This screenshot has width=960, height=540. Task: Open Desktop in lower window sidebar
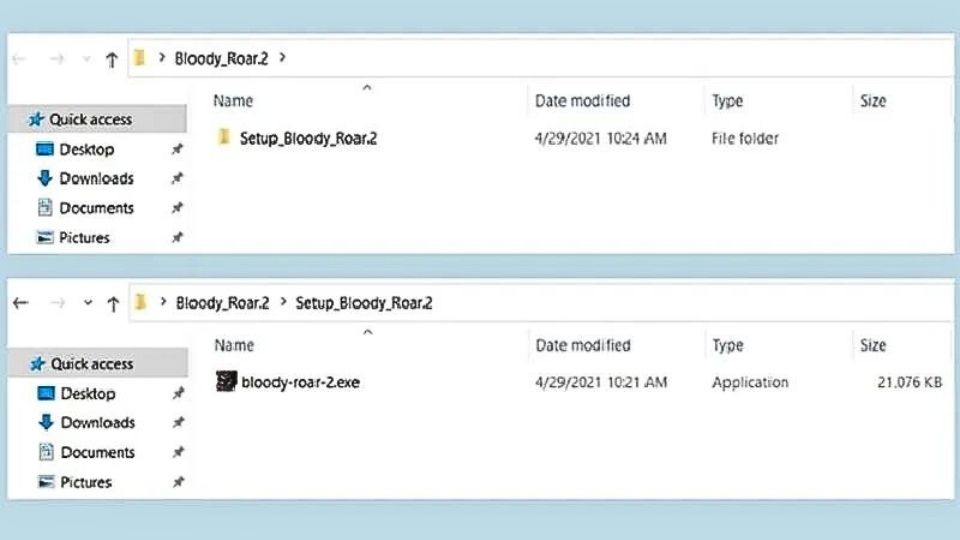[88, 394]
